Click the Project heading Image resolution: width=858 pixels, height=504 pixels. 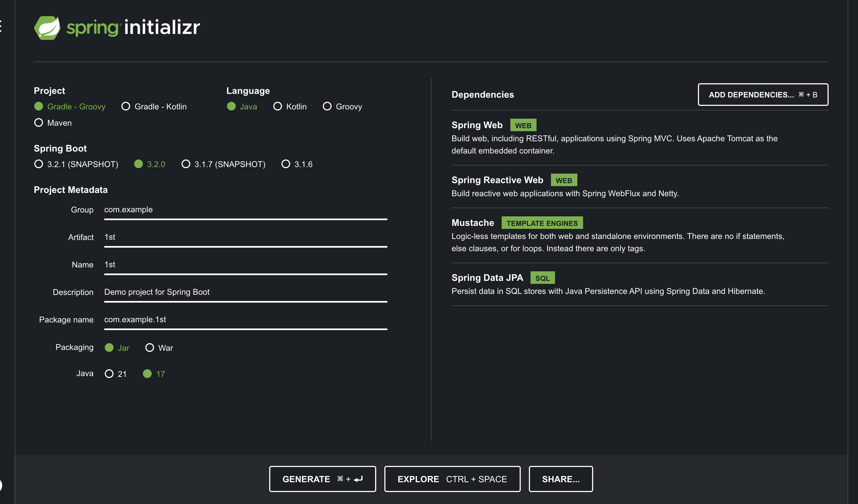[x=49, y=91]
